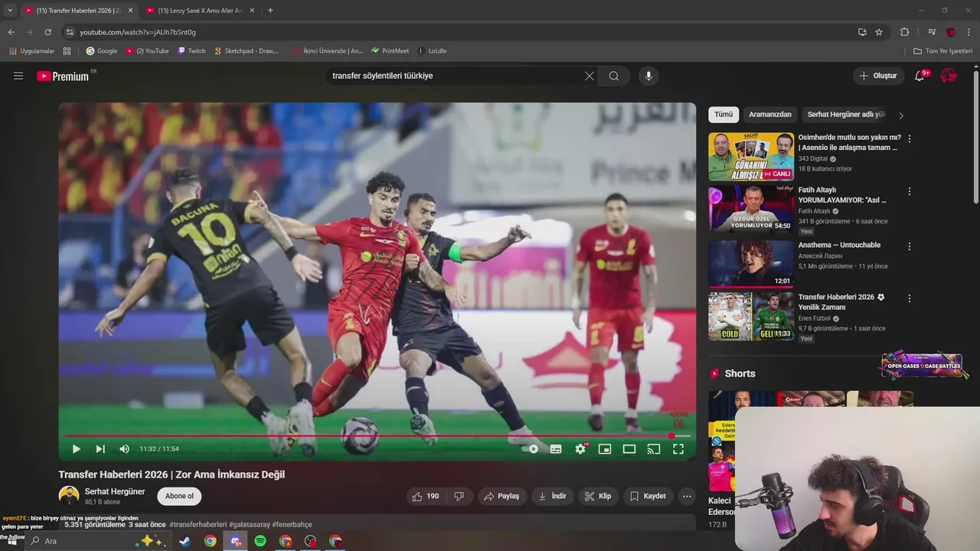Click the #fenerbahçe hashtag

[x=292, y=524]
